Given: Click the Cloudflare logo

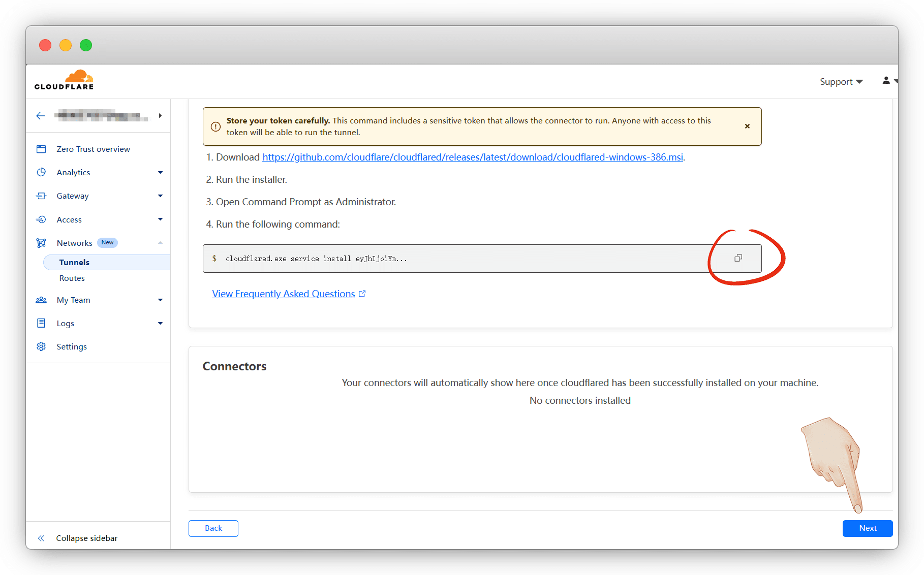Looking at the screenshot, I should tap(64, 80).
